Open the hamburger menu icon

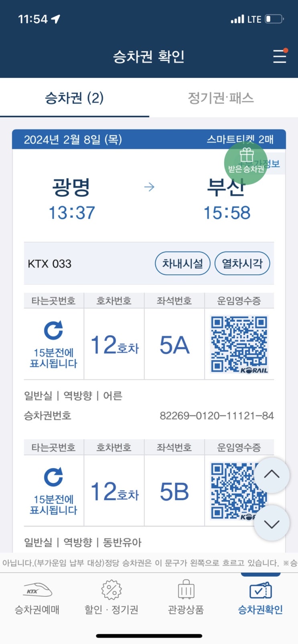click(280, 56)
